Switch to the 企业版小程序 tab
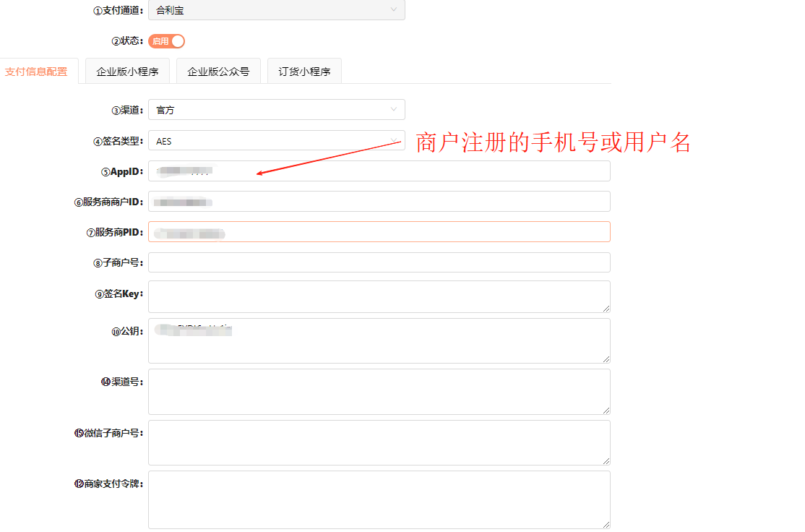Screen dimensions: 805x532 tap(127, 72)
